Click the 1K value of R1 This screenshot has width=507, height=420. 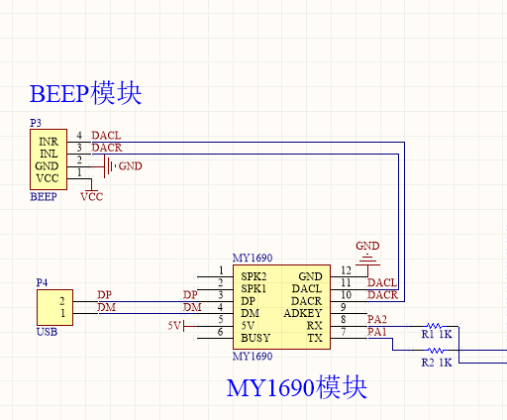pos(446,334)
